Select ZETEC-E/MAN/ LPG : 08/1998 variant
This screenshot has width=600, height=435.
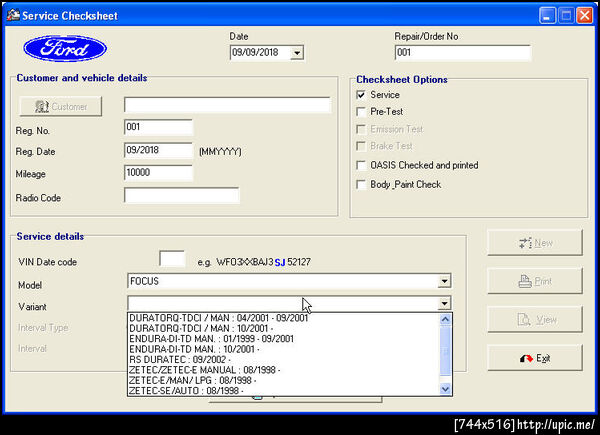click(x=284, y=380)
